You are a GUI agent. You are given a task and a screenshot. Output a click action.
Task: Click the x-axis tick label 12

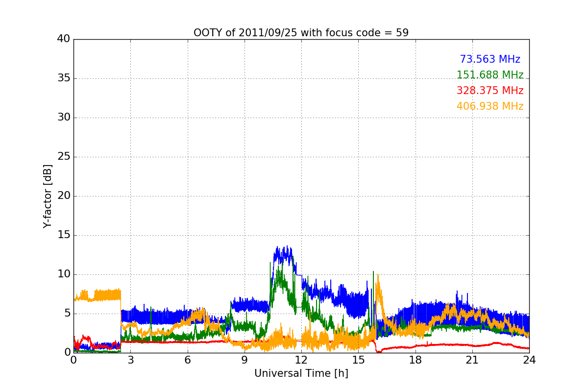(x=301, y=360)
